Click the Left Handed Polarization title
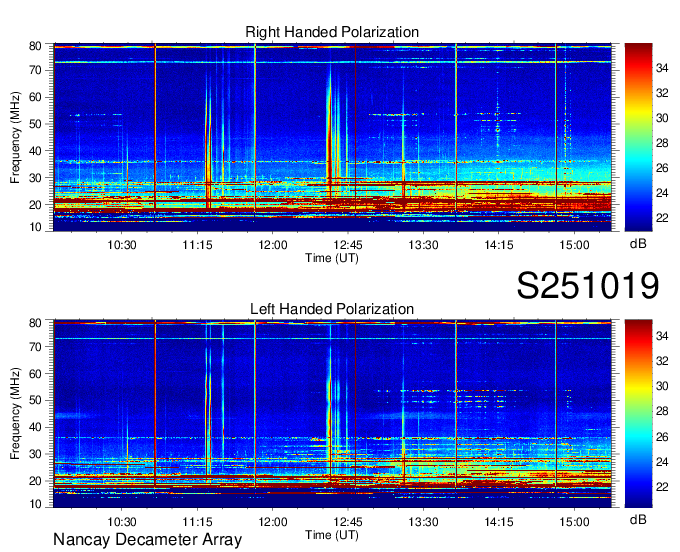The image size is (680, 552). 332,310
